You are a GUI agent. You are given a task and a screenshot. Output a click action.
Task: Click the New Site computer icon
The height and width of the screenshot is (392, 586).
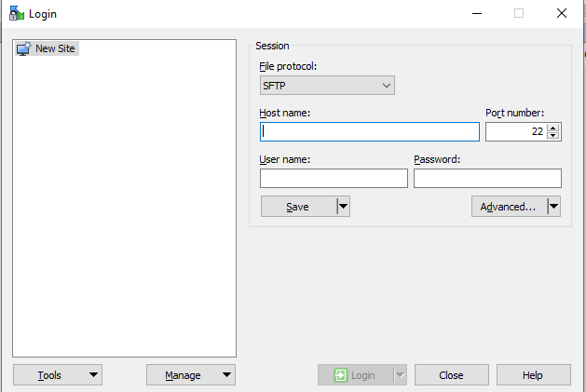(x=23, y=49)
